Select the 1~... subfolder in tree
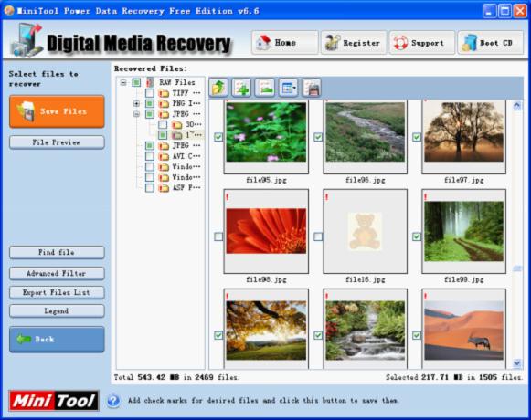Screen dimensions: 531x420 pyautogui.click(x=194, y=135)
